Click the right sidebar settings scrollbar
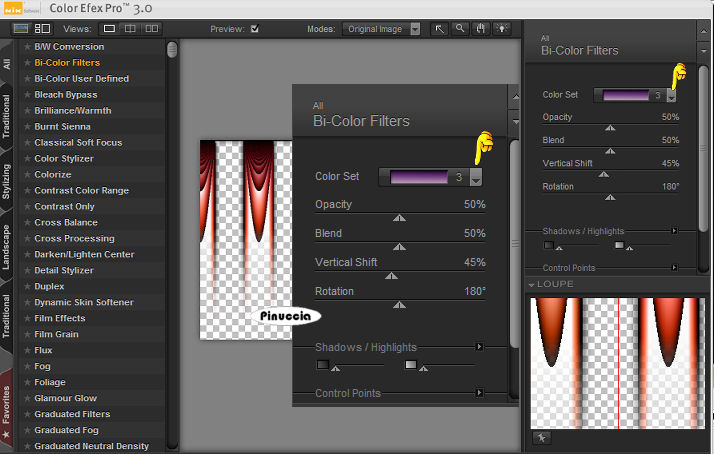 tap(704, 148)
